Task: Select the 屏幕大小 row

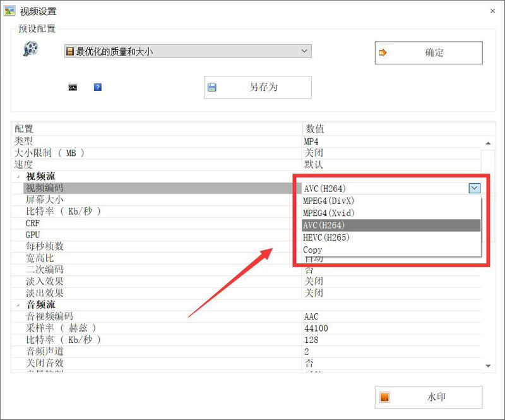Action: [x=157, y=200]
